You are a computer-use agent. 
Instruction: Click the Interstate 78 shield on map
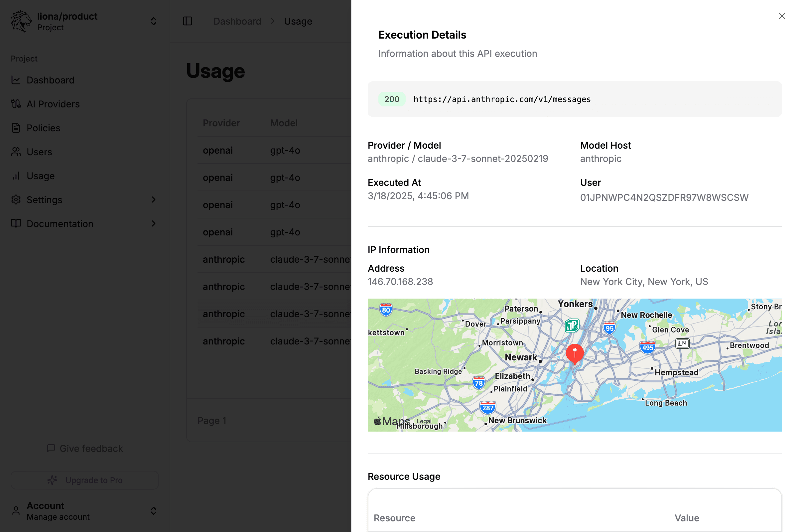click(x=478, y=383)
